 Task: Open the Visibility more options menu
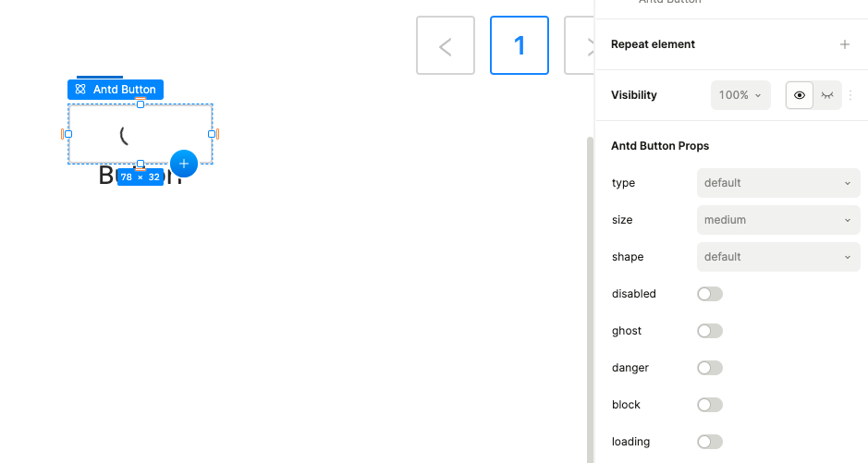click(x=850, y=95)
